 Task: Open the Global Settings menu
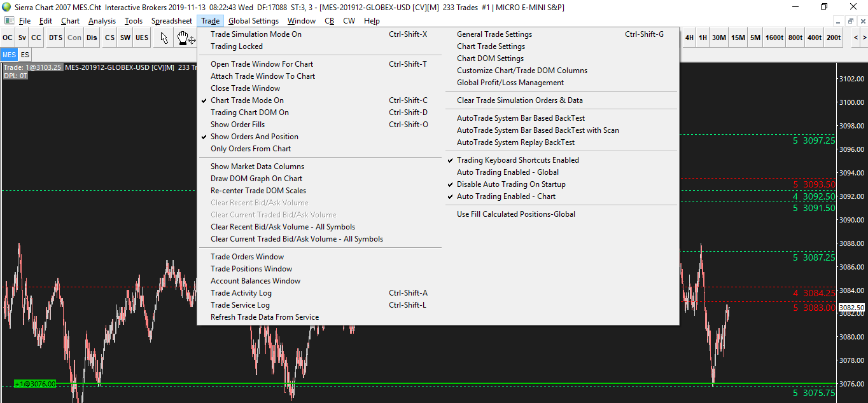pos(254,21)
